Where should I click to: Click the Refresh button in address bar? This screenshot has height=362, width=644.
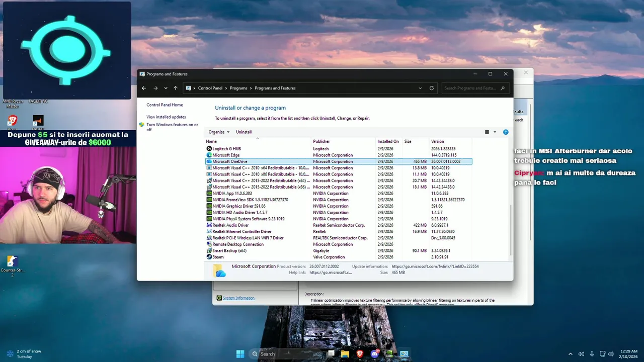coord(432,88)
